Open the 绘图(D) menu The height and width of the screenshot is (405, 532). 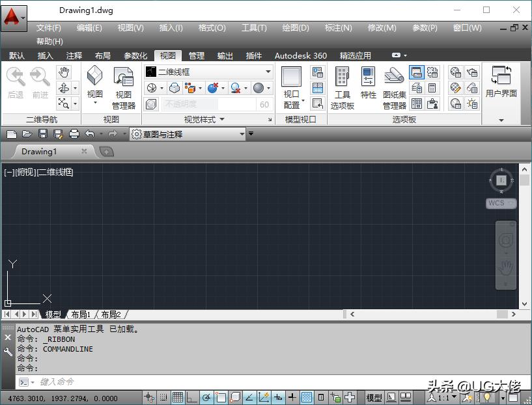coord(295,27)
